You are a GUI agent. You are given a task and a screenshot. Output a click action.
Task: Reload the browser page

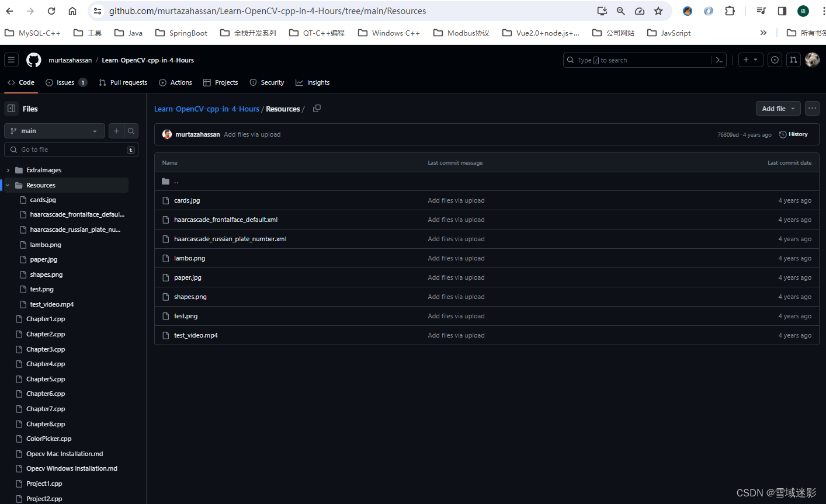point(51,11)
